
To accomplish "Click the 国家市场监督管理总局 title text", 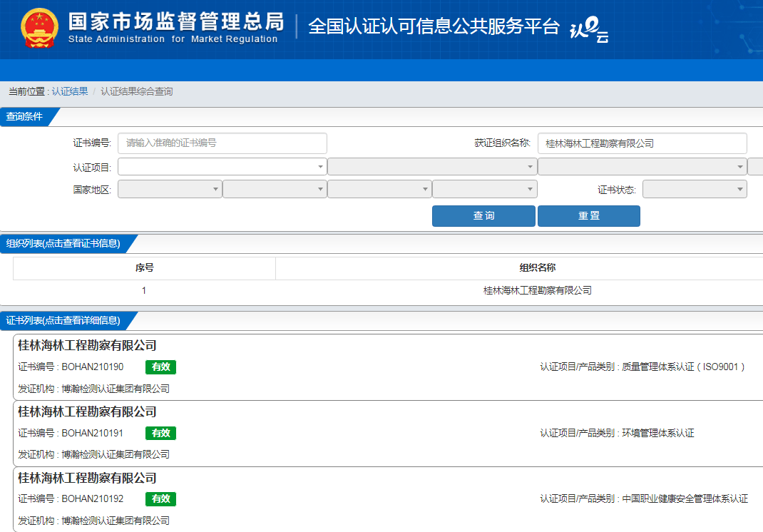I will pyautogui.click(x=176, y=21).
